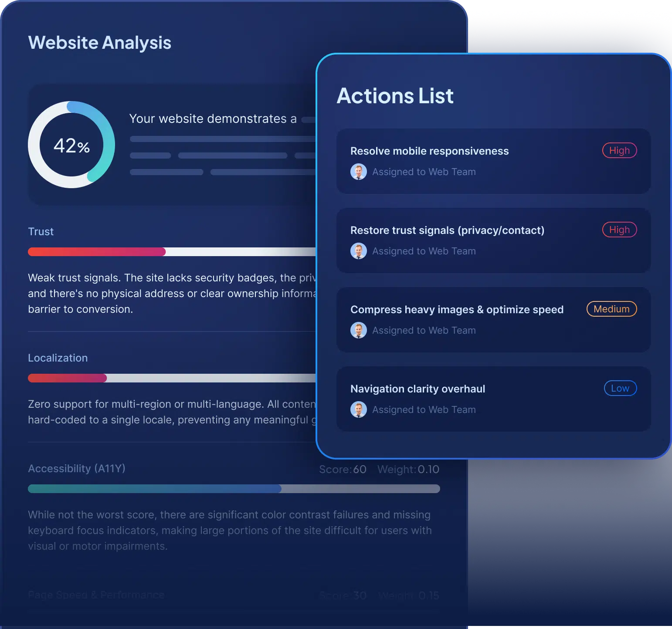Click avatar on Compress heavy images card
The height and width of the screenshot is (629, 672).
click(358, 330)
